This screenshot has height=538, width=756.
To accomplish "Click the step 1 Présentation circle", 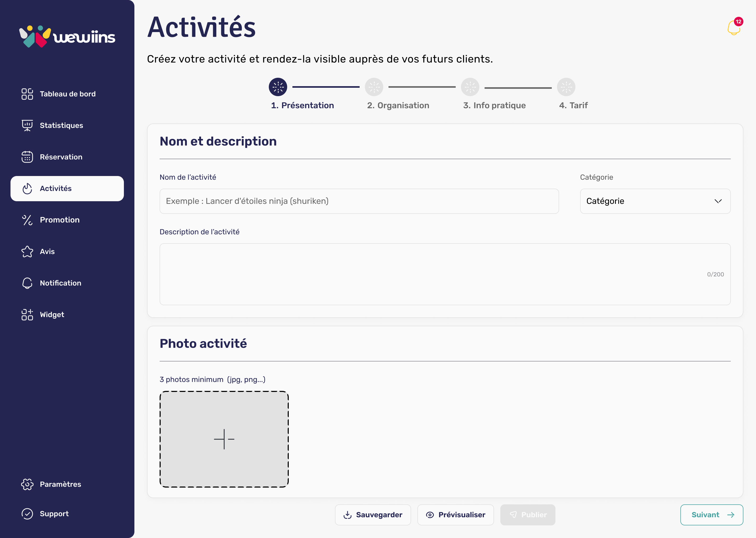I will pos(278,87).
